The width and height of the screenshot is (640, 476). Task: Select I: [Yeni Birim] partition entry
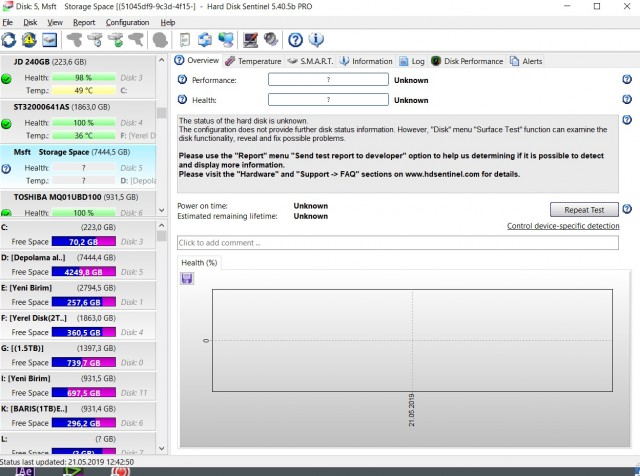coord(78,385)
